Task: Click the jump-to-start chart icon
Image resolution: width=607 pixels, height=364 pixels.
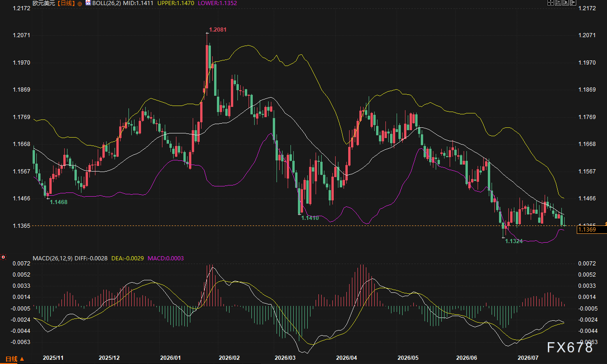Action: click(x=558, y=2)
